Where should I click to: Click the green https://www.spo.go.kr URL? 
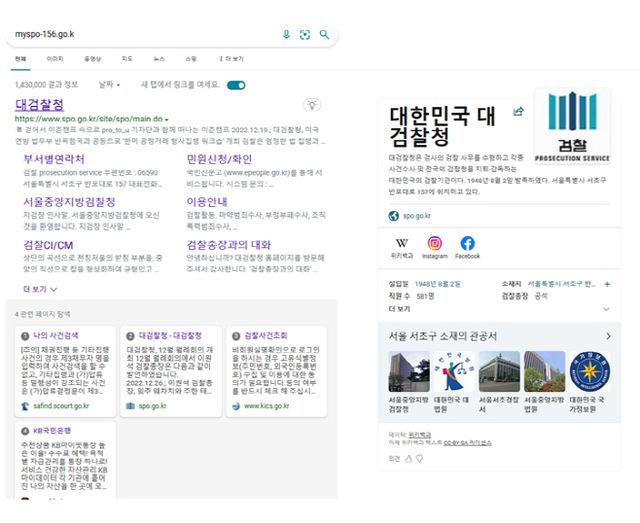(x=89, y=119)
